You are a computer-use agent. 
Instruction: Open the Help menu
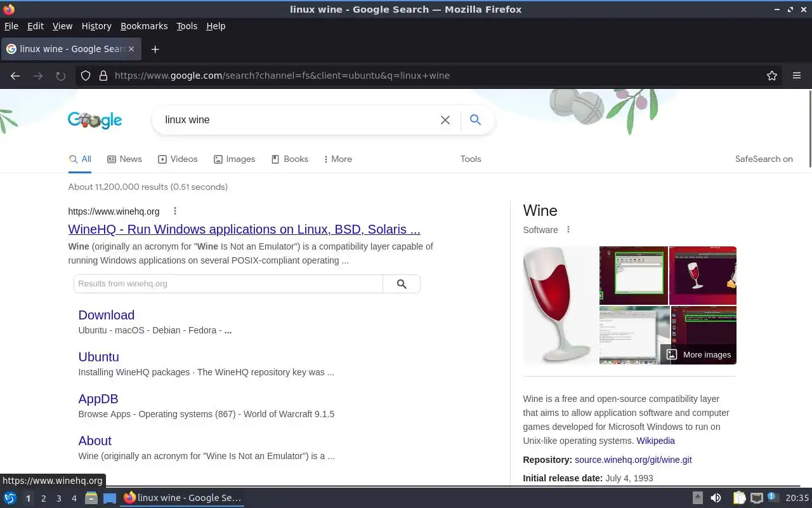pos(216,26)
